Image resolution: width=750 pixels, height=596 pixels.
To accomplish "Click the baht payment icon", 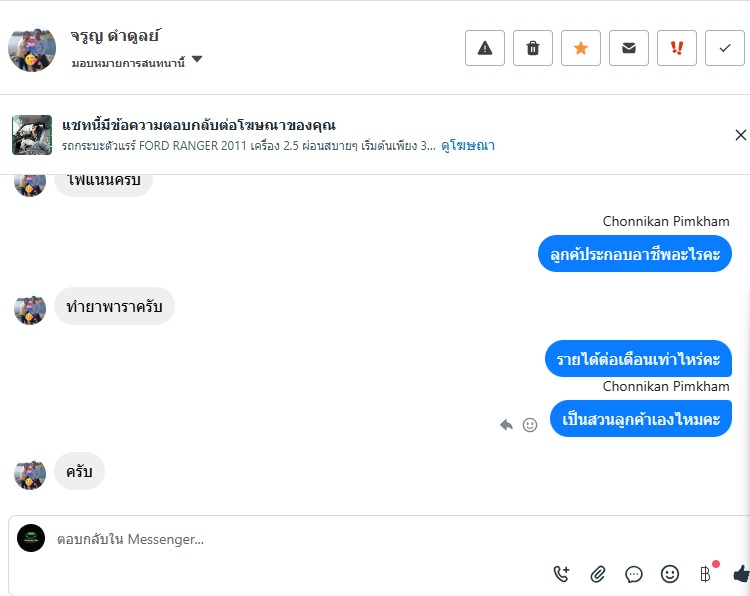I will click(x=705, y=574).
